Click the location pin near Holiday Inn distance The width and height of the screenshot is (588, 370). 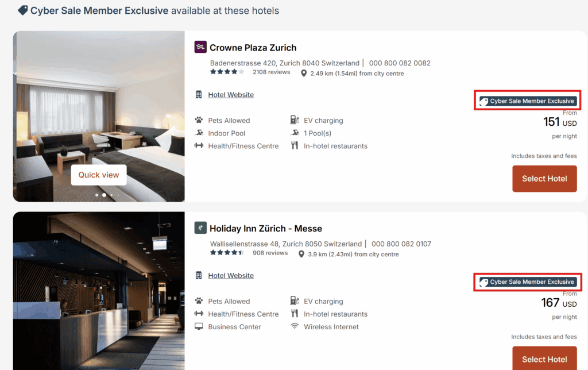(x=300, y=254)
